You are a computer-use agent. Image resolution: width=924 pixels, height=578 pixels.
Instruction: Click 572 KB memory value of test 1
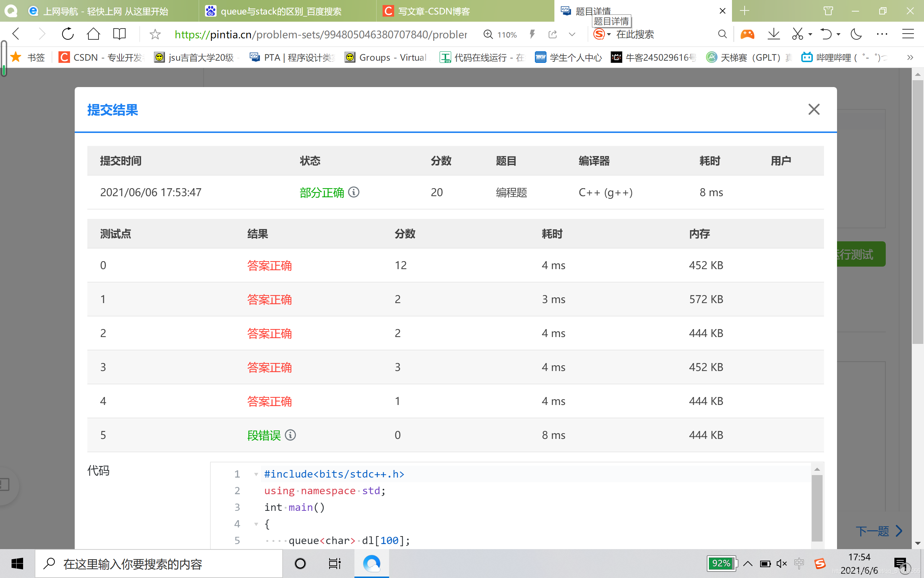[706, 299]
